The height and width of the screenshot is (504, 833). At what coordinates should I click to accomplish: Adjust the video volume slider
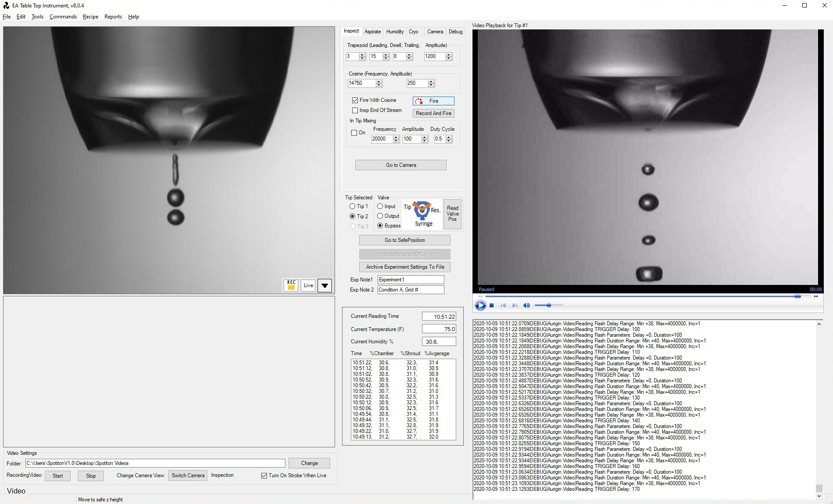[x=548, y=306]
